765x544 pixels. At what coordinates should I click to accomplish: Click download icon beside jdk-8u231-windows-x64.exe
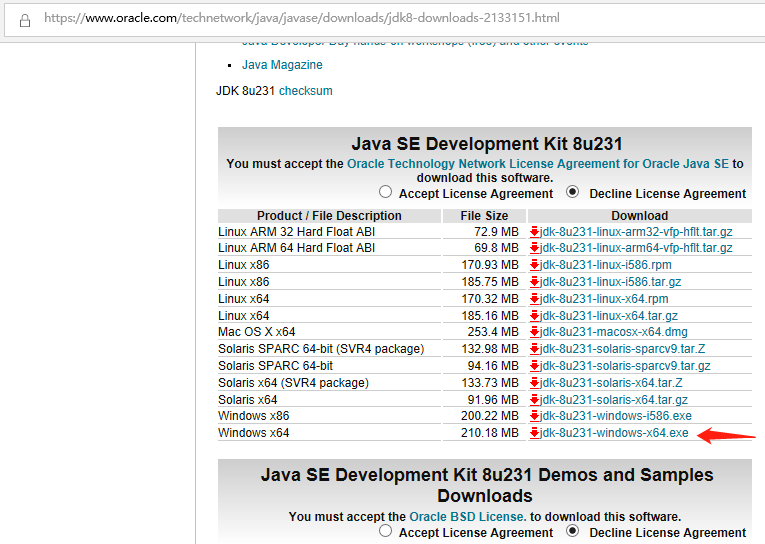coord(535,433)
